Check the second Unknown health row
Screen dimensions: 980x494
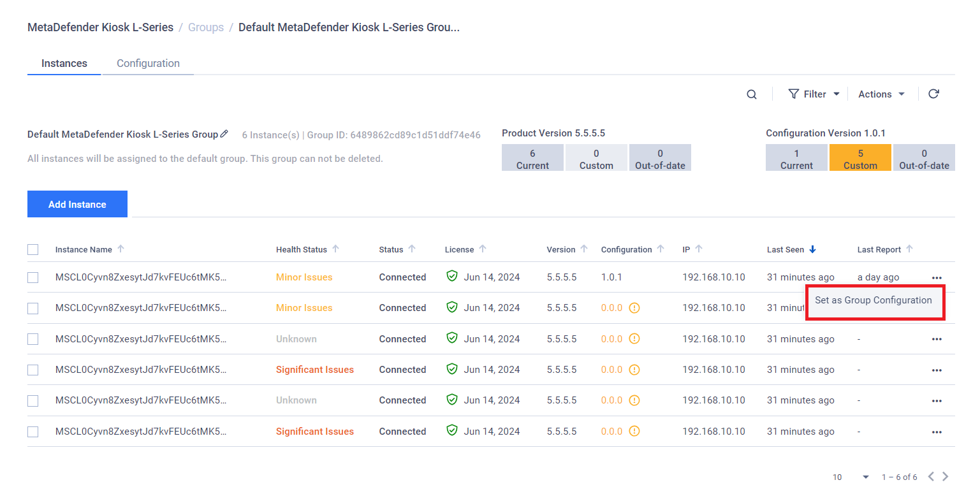click(x=33, y=400)
